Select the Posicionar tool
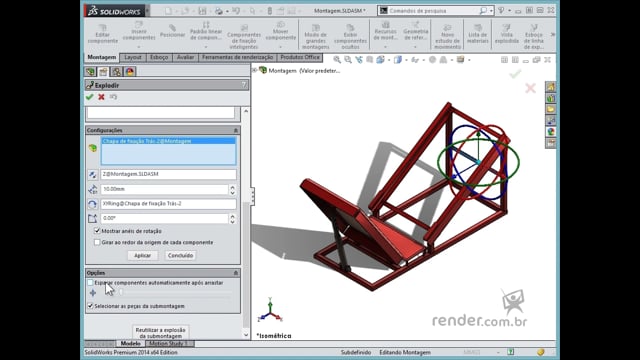The image size is (640, 360). pos(173,31)
